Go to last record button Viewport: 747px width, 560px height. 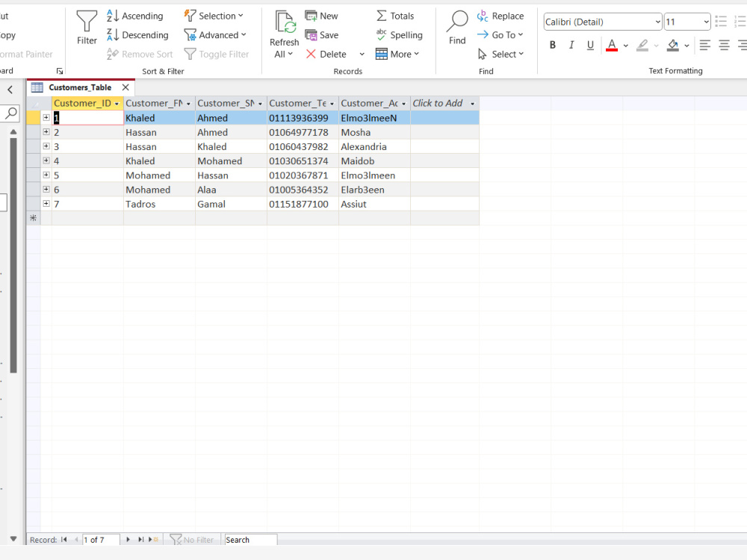tap(140, 540)
